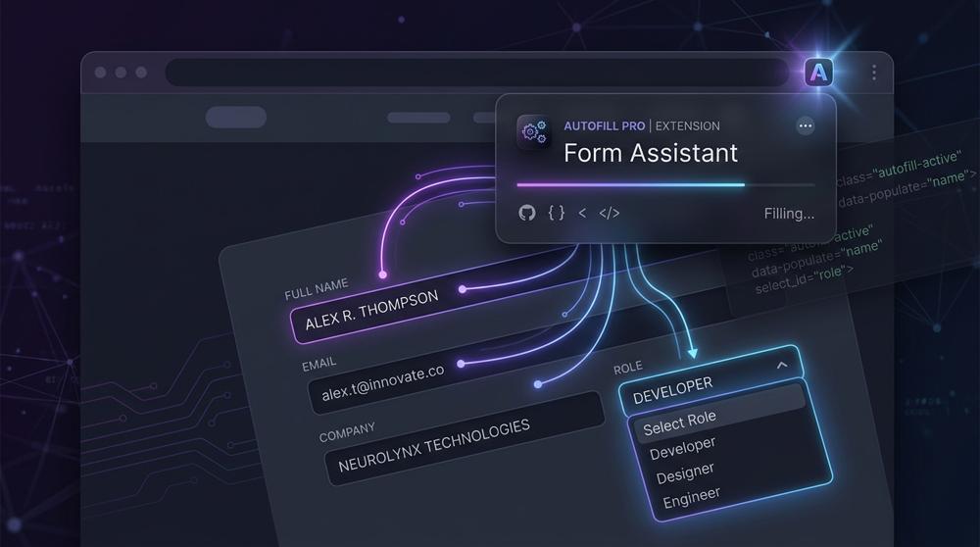Image resolution: width=980 pixels, height=547 pixels.
Task: Open the browser three-dot menu
Action: 874,73
